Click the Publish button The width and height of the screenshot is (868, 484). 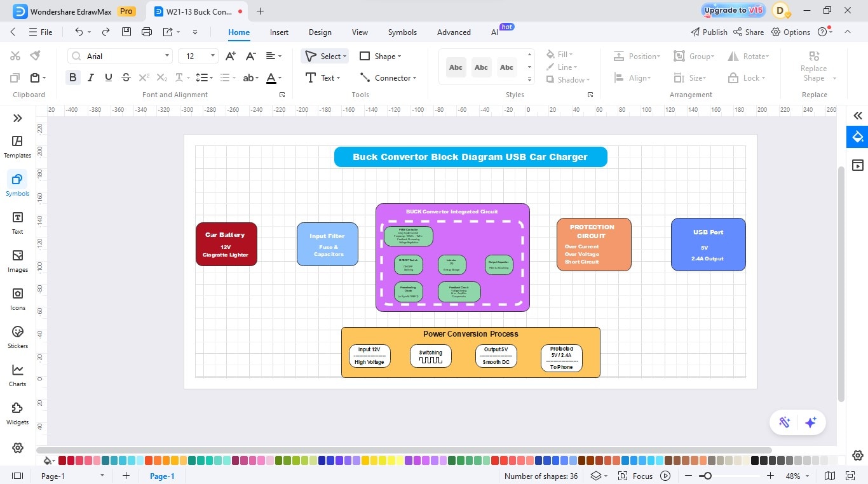click(x=709, y=32)
